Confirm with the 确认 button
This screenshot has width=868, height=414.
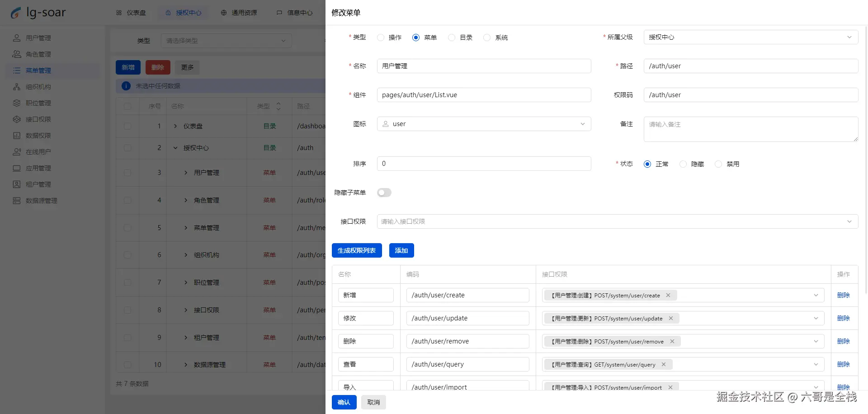pyautogui.click(x=344, y=402)
